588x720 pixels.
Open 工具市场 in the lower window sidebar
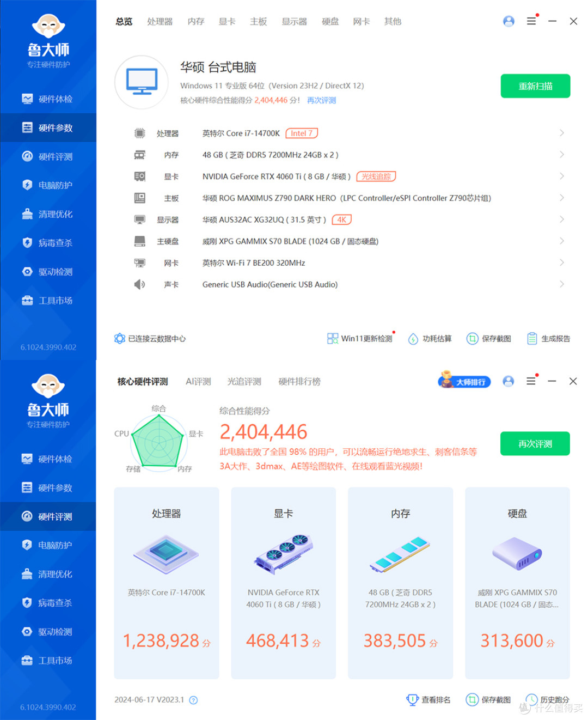click(x=48, y=661)
